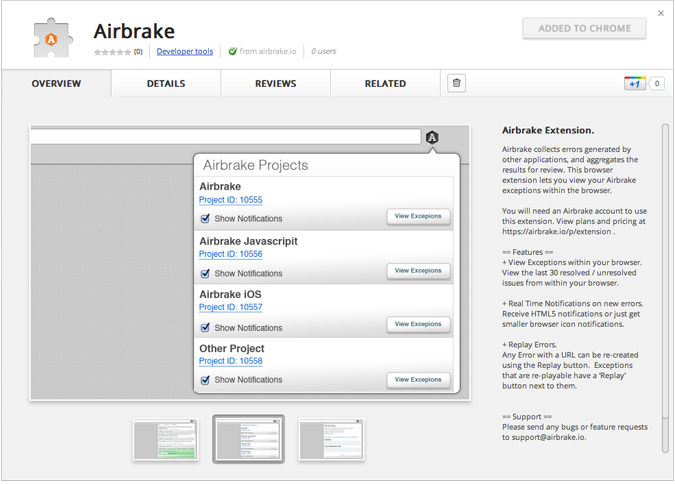Click View Exceptions for the Airbrake project
The height and width of the screenshot is (484, 675).
[418, 216]
